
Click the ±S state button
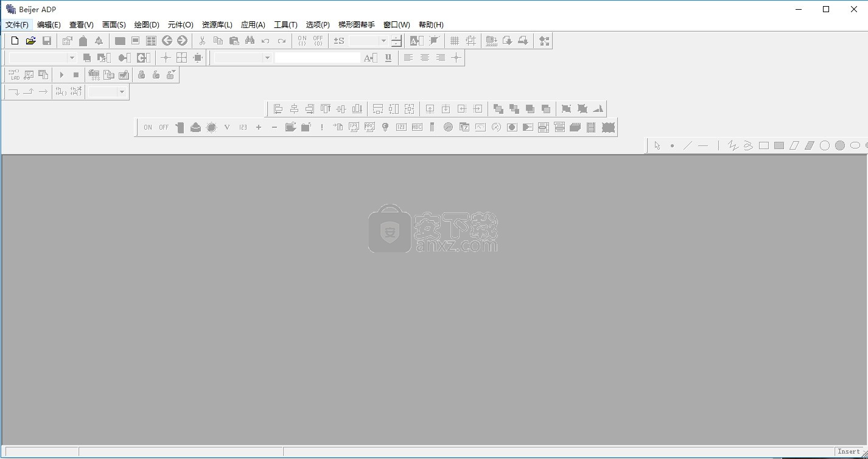pyautogui.click(x=338, y=41)
